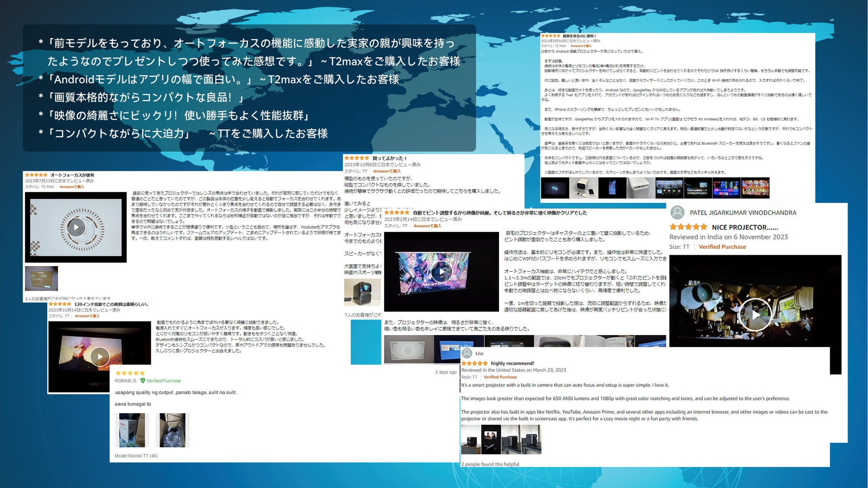Open the first photo thumbnail in Lisa's review
Screen dimensions: 868x488
coord(471,439)
